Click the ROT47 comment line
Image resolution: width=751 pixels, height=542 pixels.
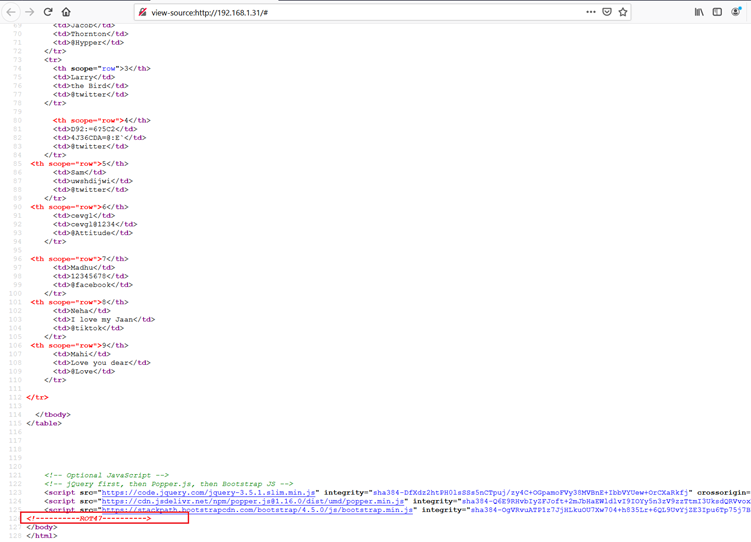90,519
